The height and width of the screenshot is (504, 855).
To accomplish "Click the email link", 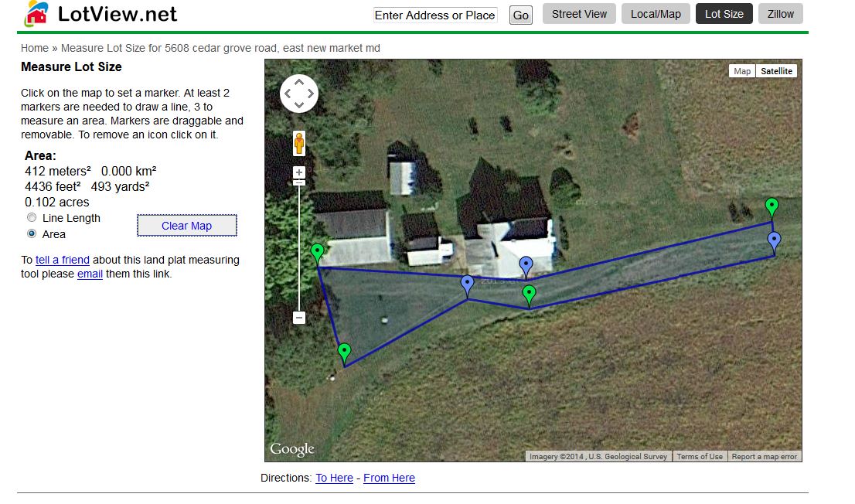I will point(90,274).
